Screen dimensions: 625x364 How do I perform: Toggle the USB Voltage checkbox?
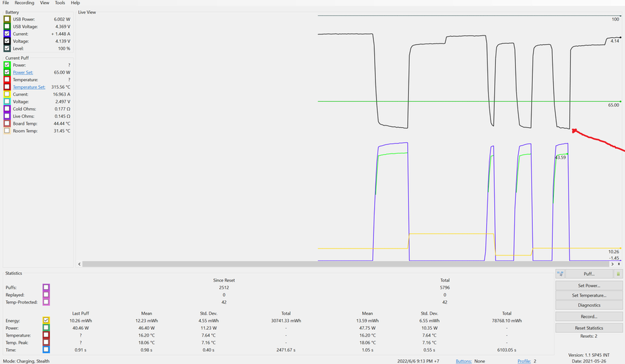(7, 27)
